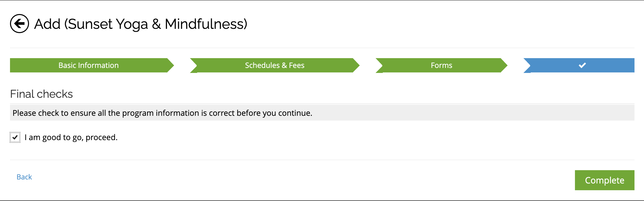Click "Sunset Yoga" in the page title
Viewport: 644px width, 201px height.
[108, 24]
